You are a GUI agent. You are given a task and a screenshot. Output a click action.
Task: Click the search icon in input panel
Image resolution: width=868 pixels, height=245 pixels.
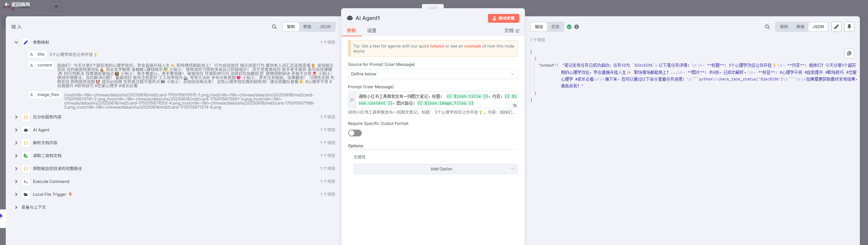click(274, 27)
